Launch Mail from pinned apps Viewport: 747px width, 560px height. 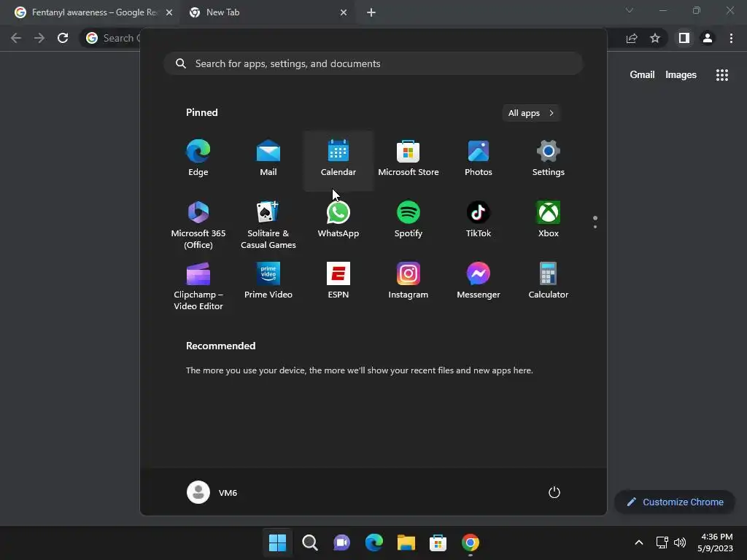pos(268,158)
